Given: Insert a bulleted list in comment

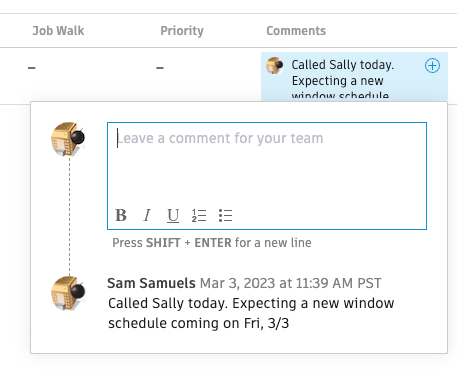Looking at the screenshot, I should coord(225,215).
